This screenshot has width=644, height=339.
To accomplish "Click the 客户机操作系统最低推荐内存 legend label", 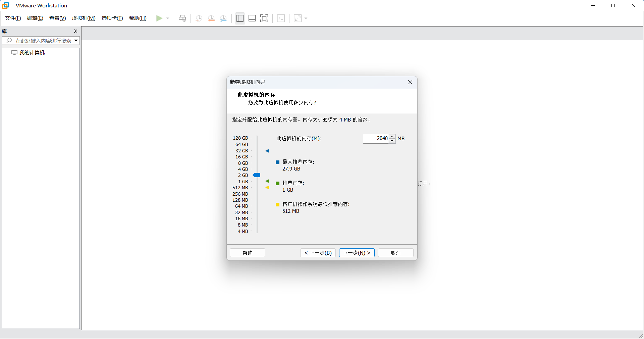I will tap(316, 204).
